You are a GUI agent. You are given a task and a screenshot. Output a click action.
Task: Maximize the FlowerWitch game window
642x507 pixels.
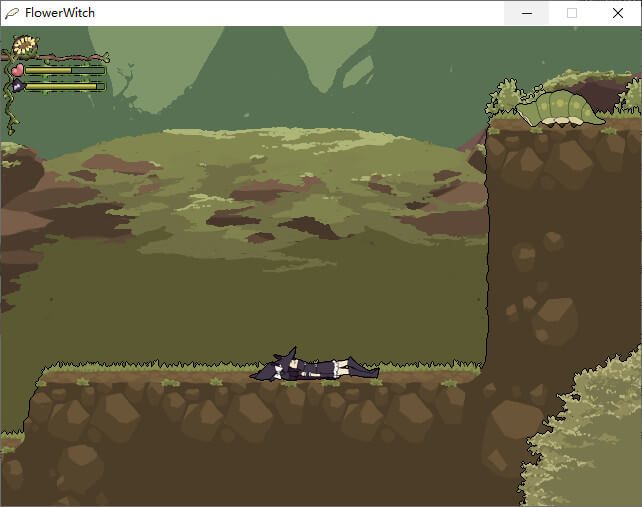[572, 13]
